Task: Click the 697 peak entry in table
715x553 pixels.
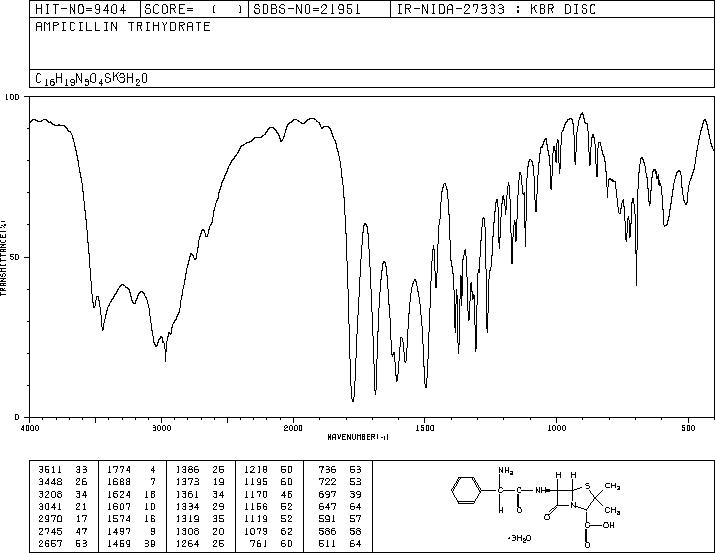Action: coord(341,494)
